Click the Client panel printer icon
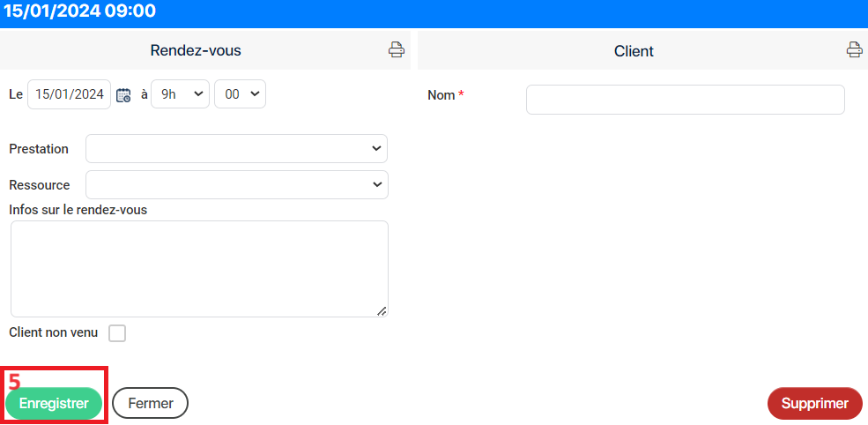Screen dimensions: 868x425 tap(854, 49)
